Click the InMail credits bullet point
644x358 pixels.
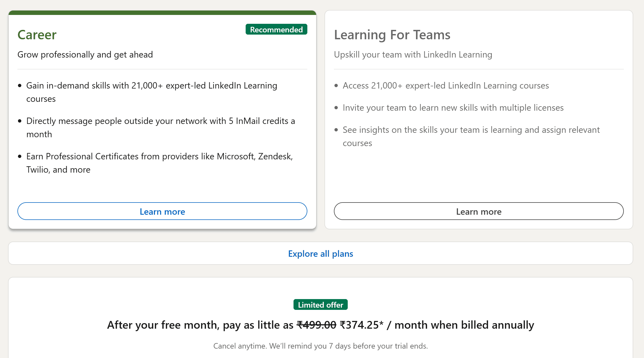tap(160, 127)
